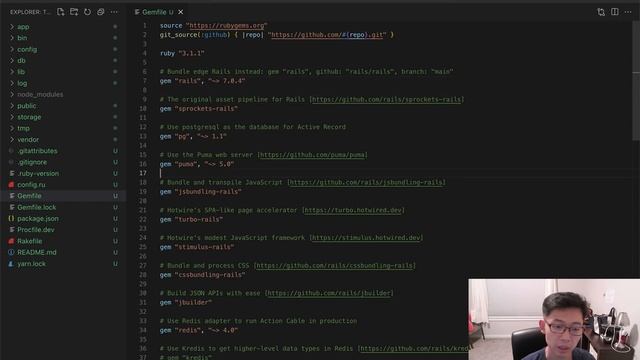Open the README.md file

[37, 253]
